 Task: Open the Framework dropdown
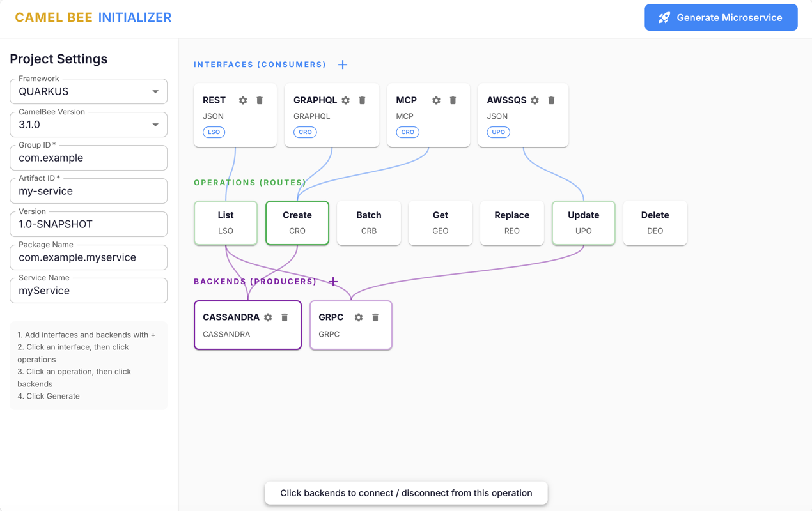tap(88, 91)
